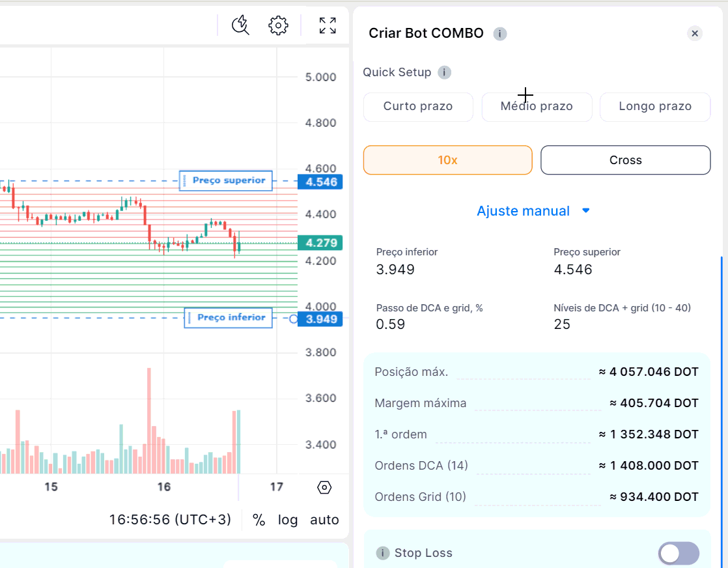
Task: Open the indicator quick search icon
Action: 240,25
